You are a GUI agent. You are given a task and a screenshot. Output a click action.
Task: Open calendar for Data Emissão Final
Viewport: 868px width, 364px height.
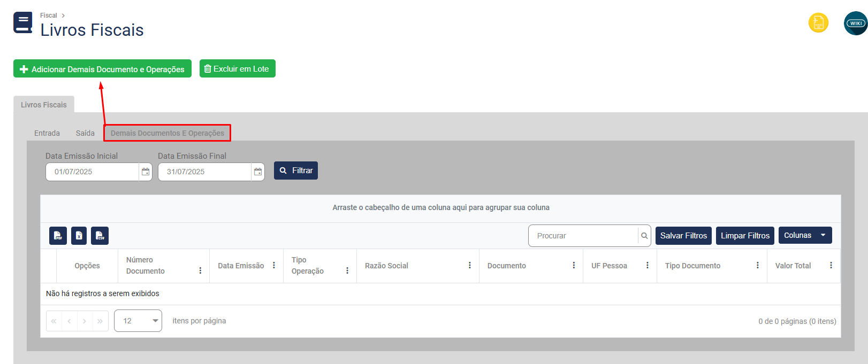pyautogui.click(x=258, y=172)
